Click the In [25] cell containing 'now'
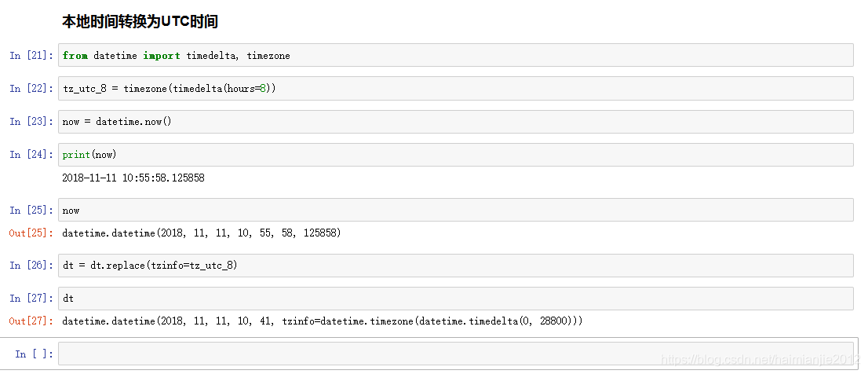 456,211
